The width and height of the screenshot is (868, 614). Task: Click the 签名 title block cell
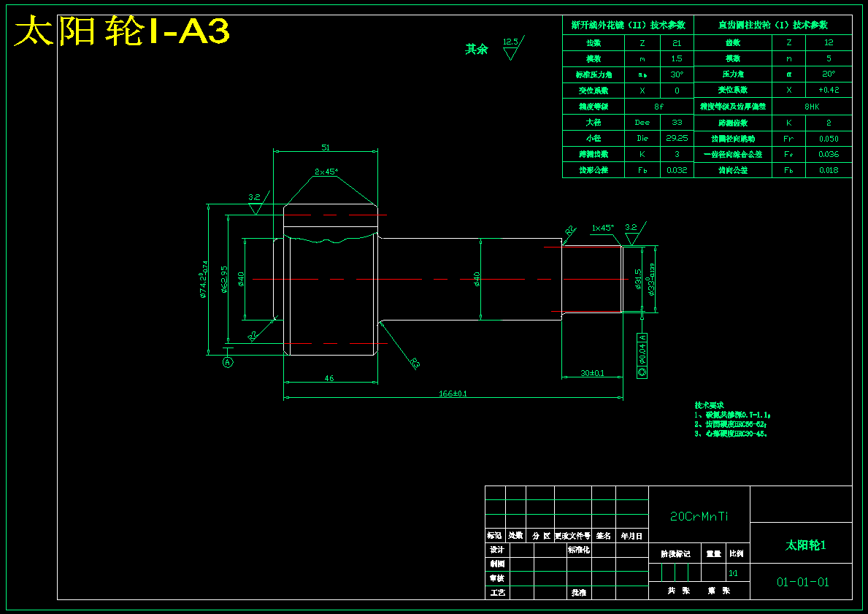click(x=604, y=535)
